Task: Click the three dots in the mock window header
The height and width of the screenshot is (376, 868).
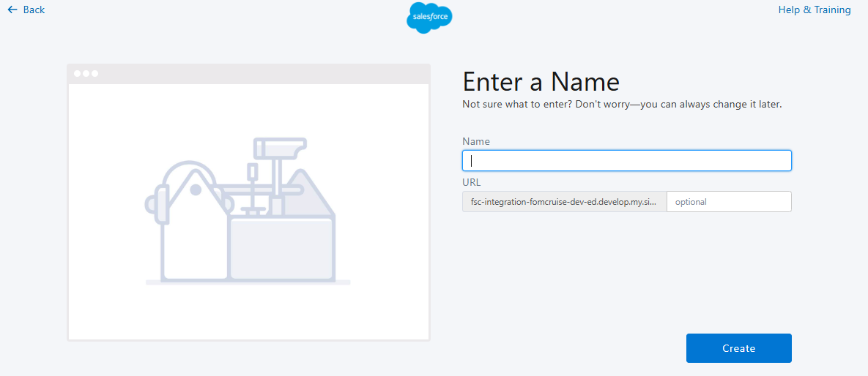Action: [x=85, y=73]
